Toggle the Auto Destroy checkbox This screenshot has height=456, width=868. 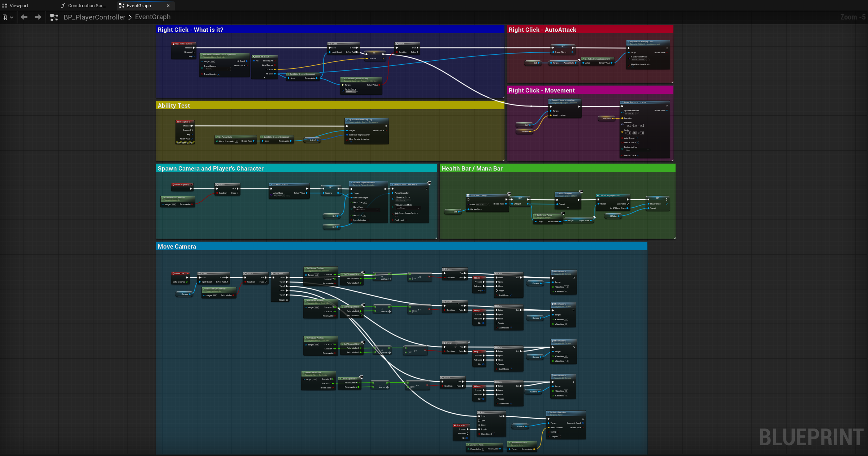[637, 138]
